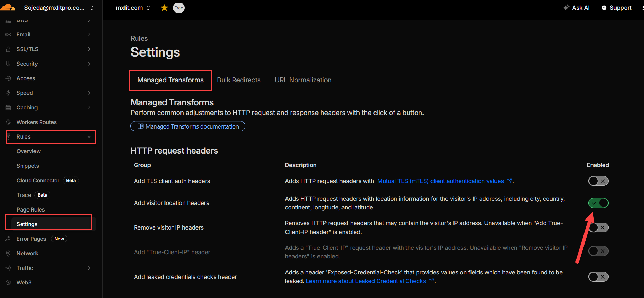Image resolution: width=644 pixels, height=298 pixels.
Task: Open Managed Transforms documentation button
Action: tap(188, 126)
